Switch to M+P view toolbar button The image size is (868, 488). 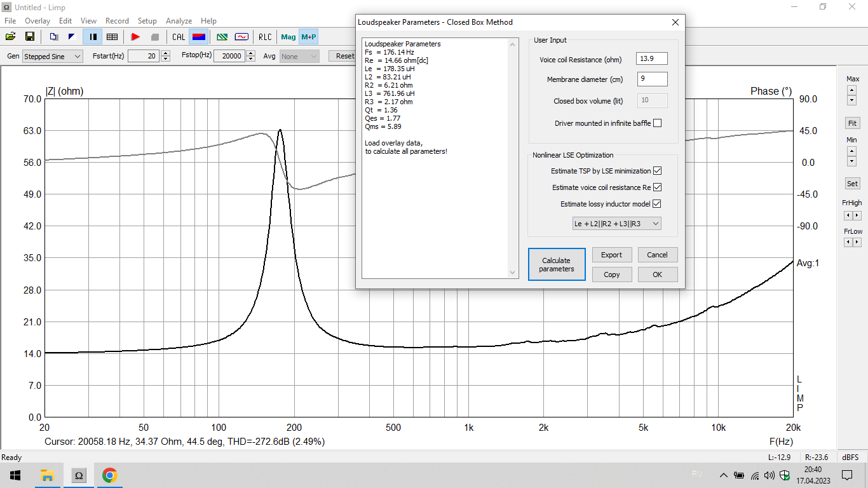point(309,37)
